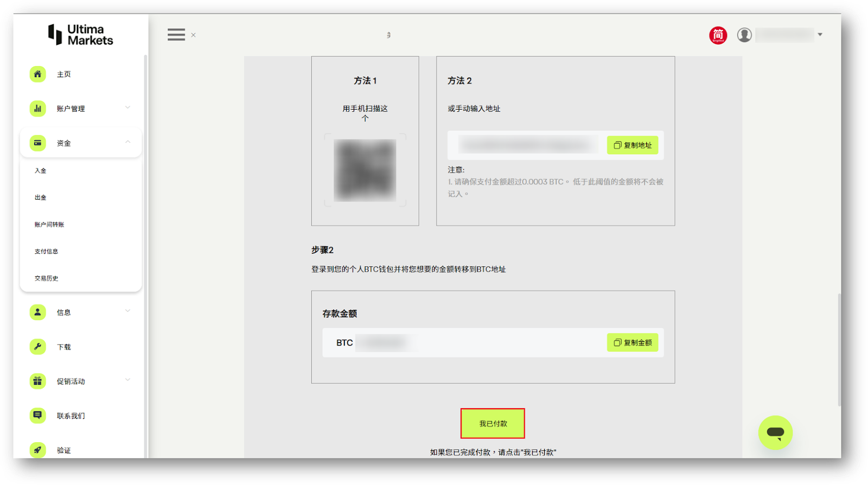Click the 方法 1 heading

coord(365,81)
